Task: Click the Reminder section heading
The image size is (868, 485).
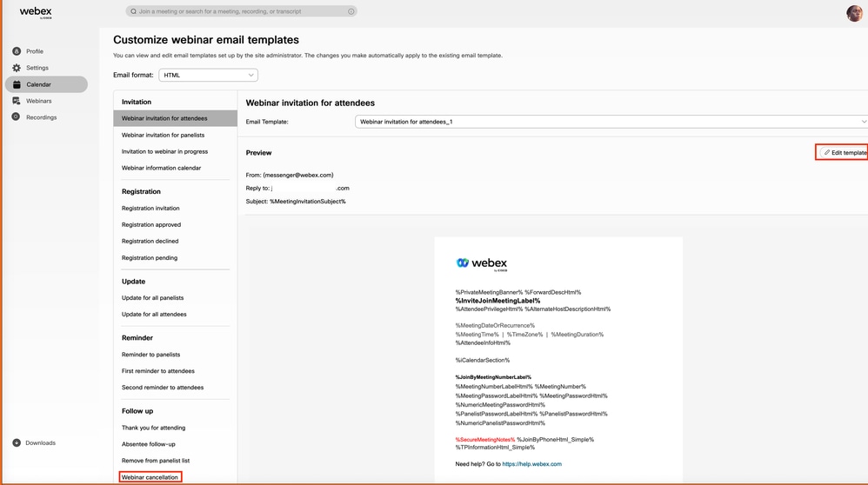Action: tap(137, 338)
